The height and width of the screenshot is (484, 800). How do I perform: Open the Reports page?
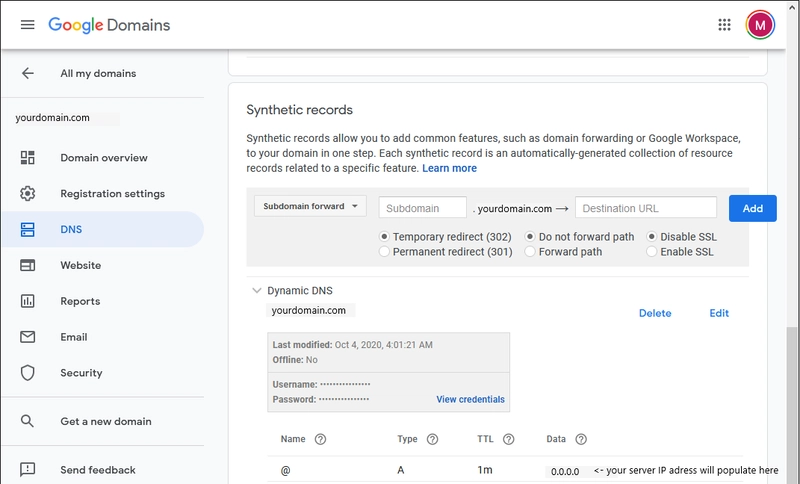(x=80, y=301)
